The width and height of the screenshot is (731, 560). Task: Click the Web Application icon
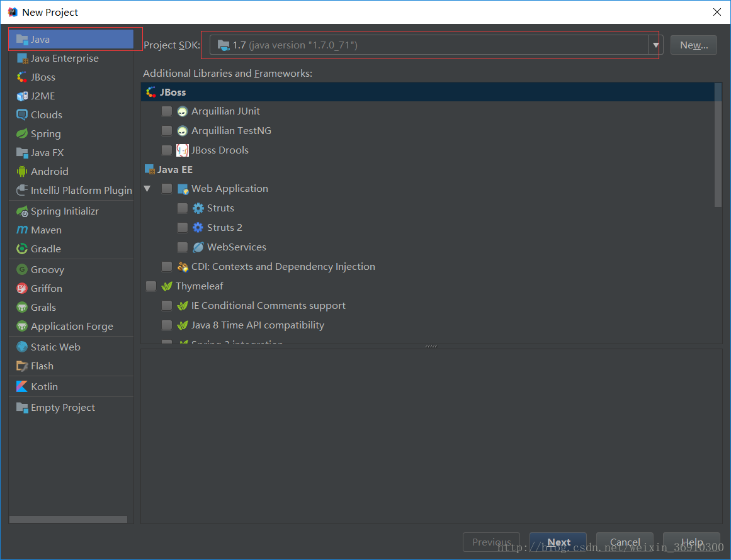point(183,189)
